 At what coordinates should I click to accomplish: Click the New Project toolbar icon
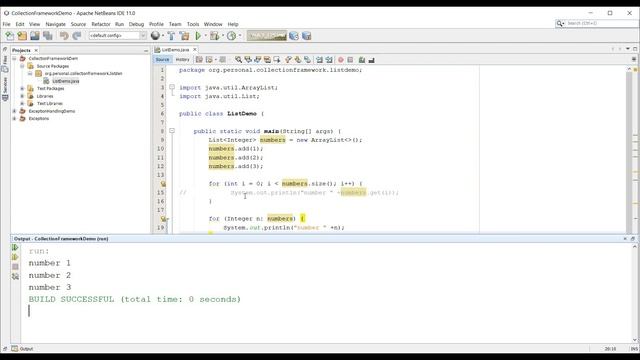click(x=22, y=36)
